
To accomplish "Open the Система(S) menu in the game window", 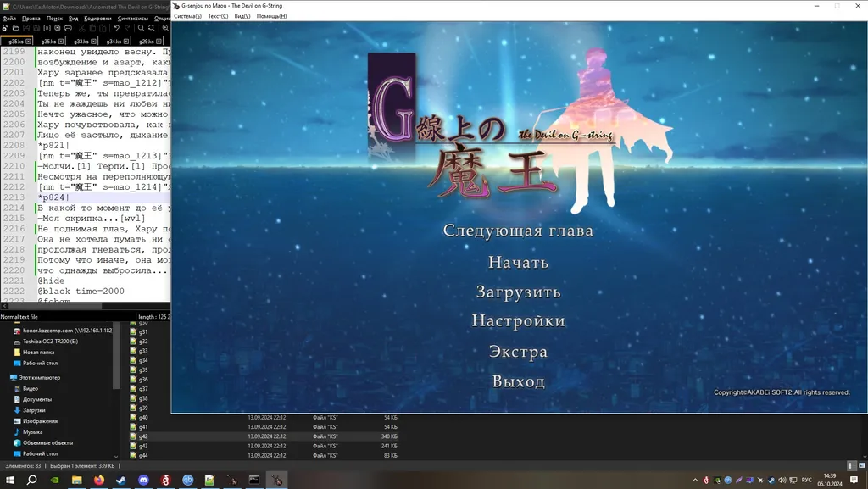I will 187,16.
